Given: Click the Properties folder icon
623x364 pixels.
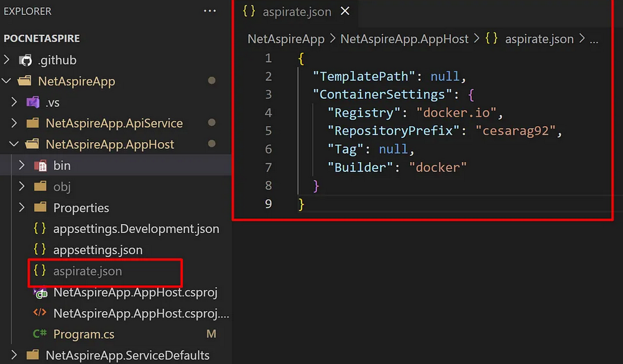Looking at the screenshot, I should (40, 207).
